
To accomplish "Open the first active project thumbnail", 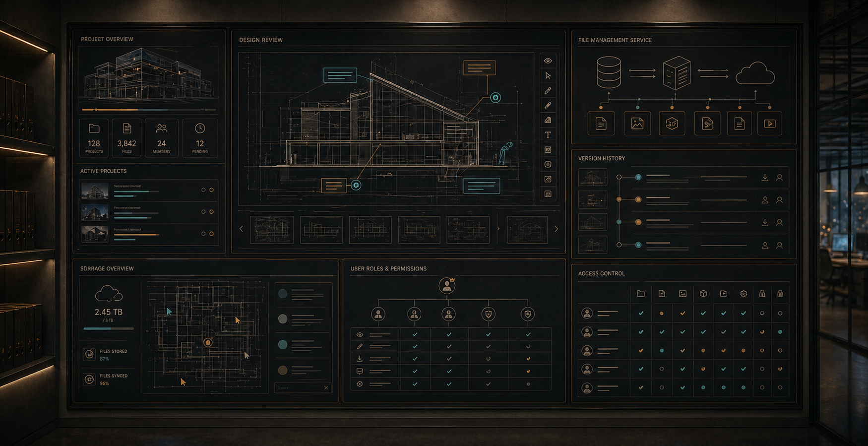I will (x=95, y=191).
